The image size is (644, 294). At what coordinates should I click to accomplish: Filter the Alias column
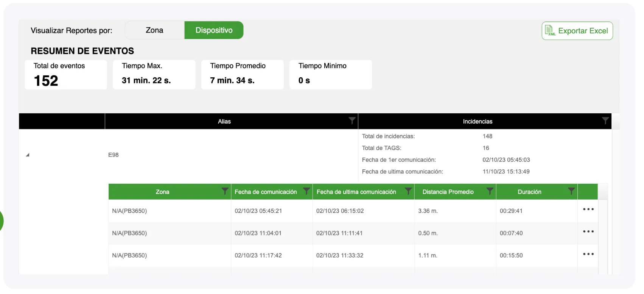[352, 121]
